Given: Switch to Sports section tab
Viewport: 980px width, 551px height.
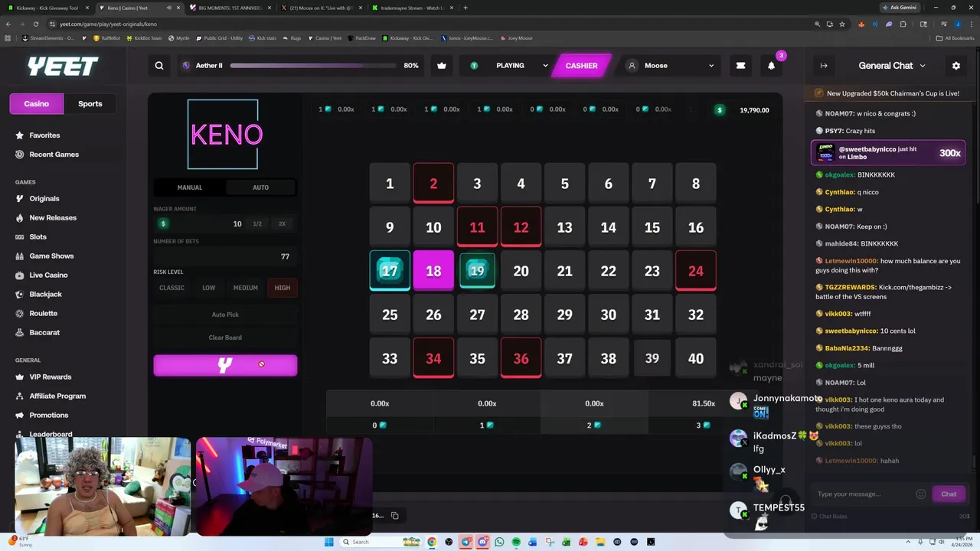Looking at the screenshot, I should tap(90, 104).
